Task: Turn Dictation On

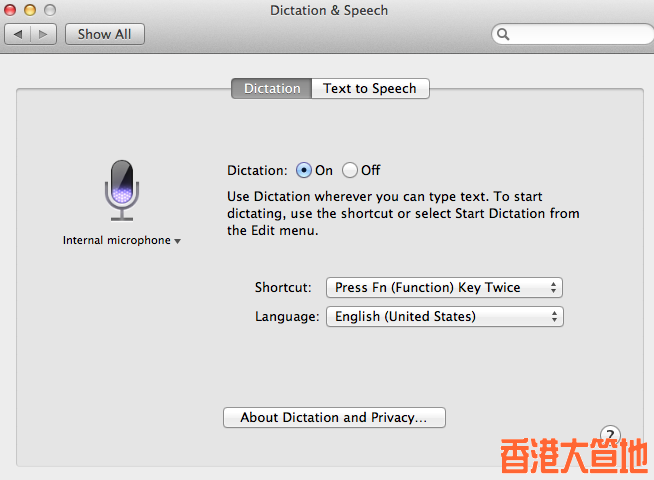Action: pos(304,170)
